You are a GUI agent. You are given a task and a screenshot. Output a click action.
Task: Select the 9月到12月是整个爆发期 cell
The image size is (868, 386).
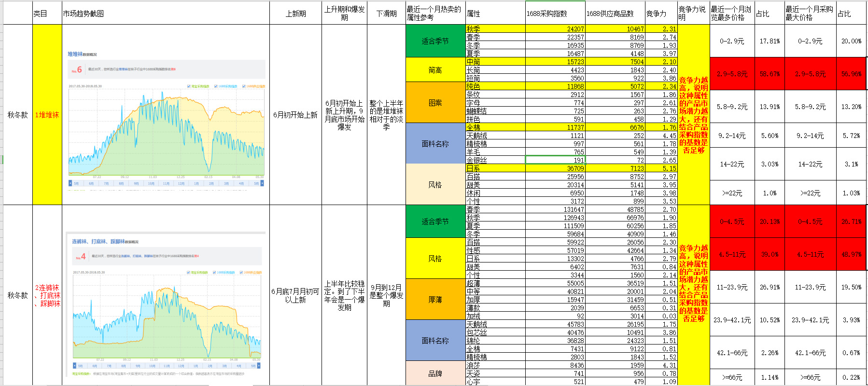tap(386, 295)
